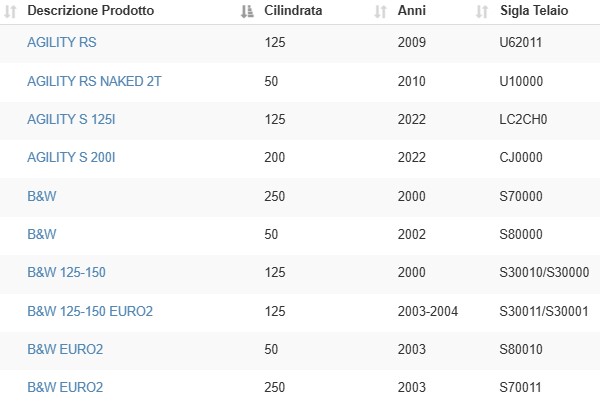The height and width of the screenshot is (405, 600).
Task: Open the AGILITY RS product link
Action: click(62, 42)
